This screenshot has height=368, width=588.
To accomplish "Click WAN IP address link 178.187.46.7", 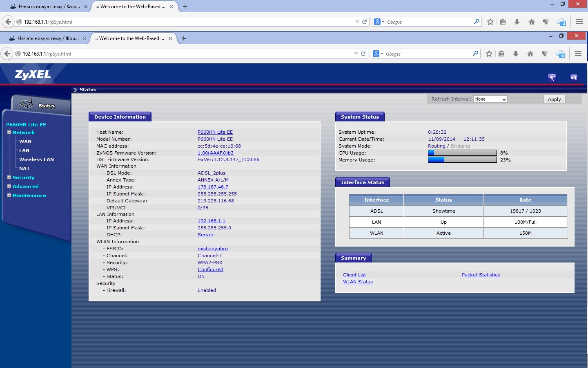I will tap(213, 187).
